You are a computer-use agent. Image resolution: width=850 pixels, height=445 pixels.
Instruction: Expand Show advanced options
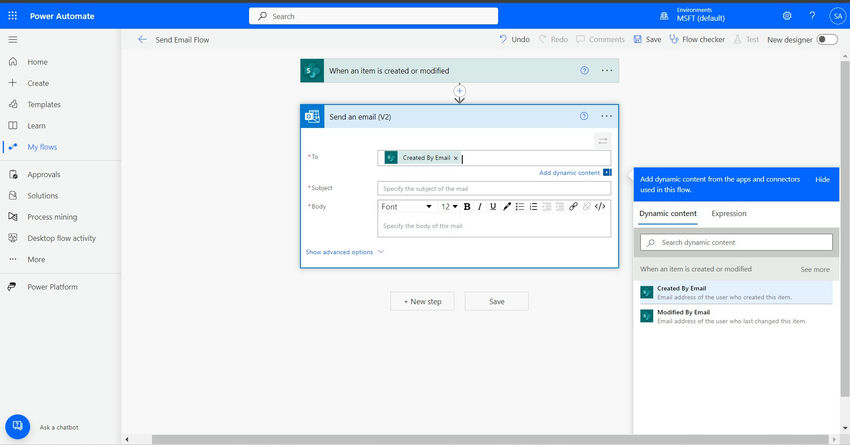pos(345,252)
